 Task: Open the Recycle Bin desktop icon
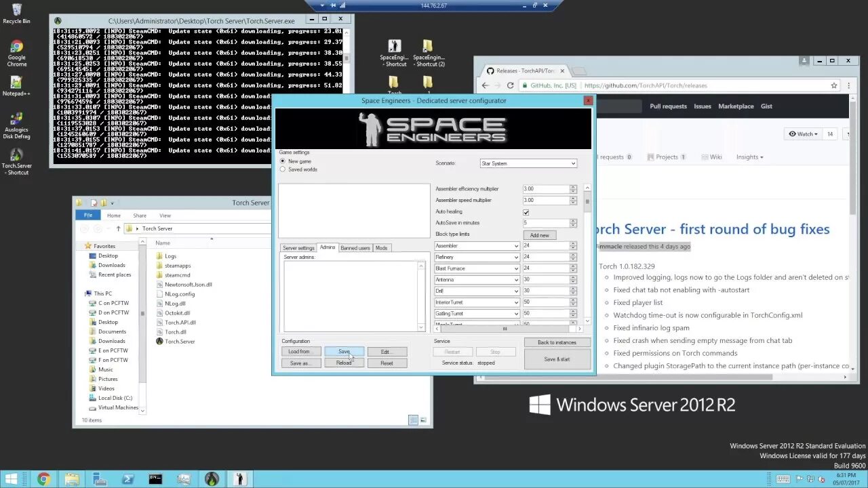coord(16,13)
